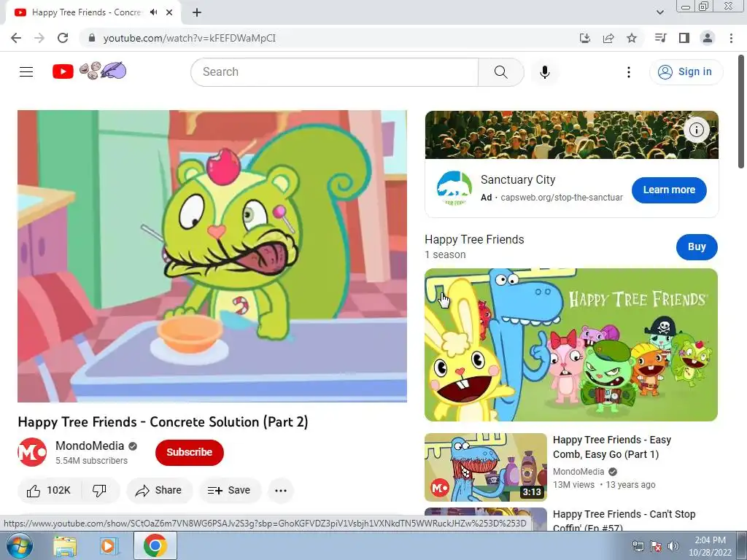747x560 pixels.
Task: Start voice search with the microphone icon
Action: coord(545,72)
